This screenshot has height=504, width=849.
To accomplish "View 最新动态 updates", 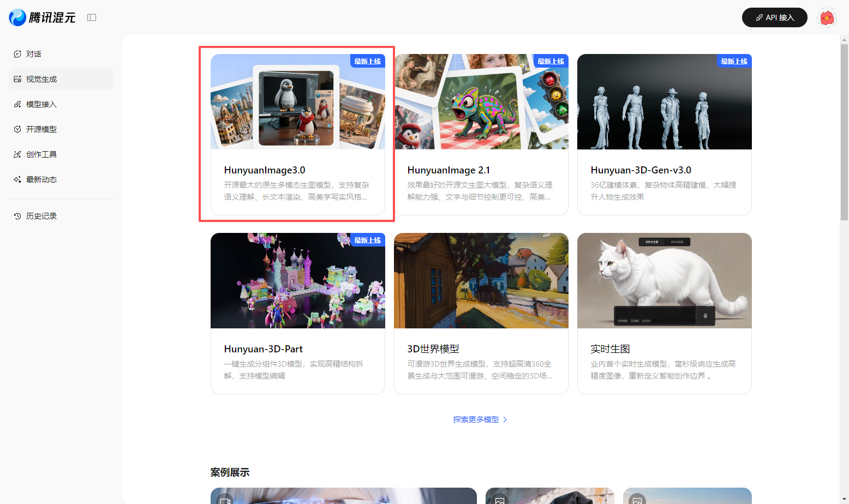I will [x=61, y=179].
